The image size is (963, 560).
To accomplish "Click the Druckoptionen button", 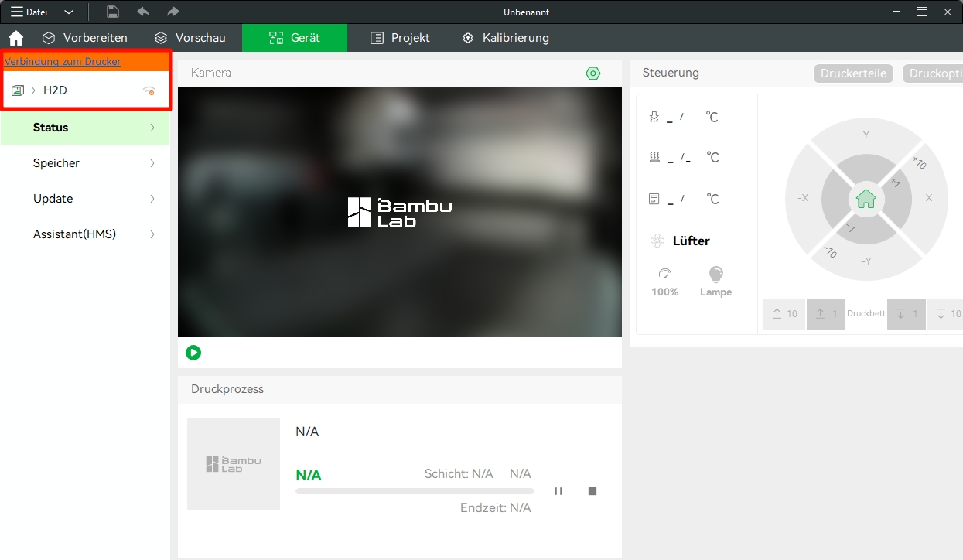I will point(933,73).
